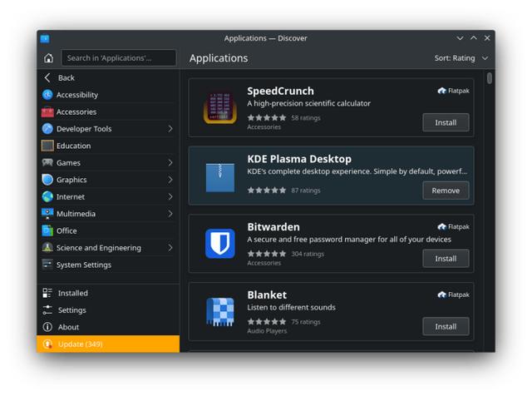Viewport: 532px width, 396px height.
Task: Click the Search in 'Applications' field
Action: pyautogui.click(x=119, y=58)
